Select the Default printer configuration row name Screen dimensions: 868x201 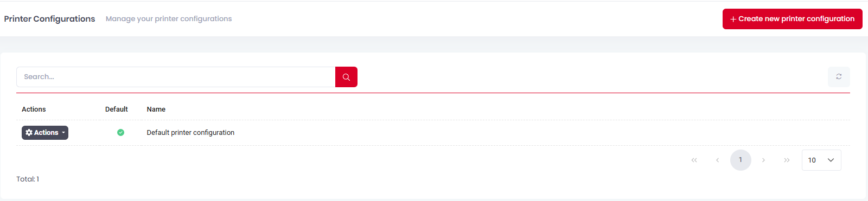coord(190,133)
